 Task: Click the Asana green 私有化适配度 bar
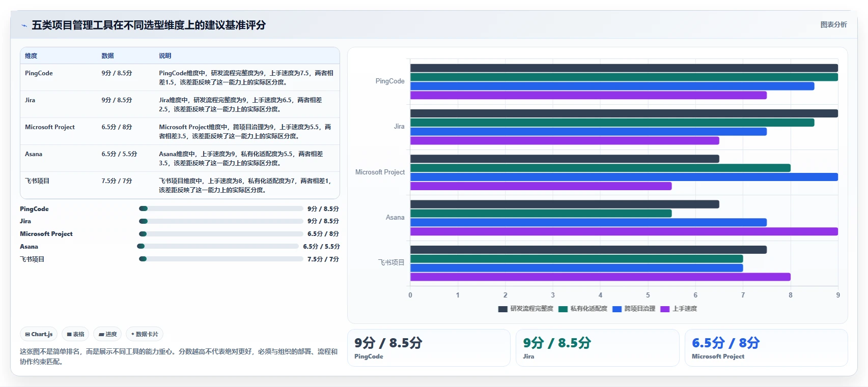click(541, 213)
